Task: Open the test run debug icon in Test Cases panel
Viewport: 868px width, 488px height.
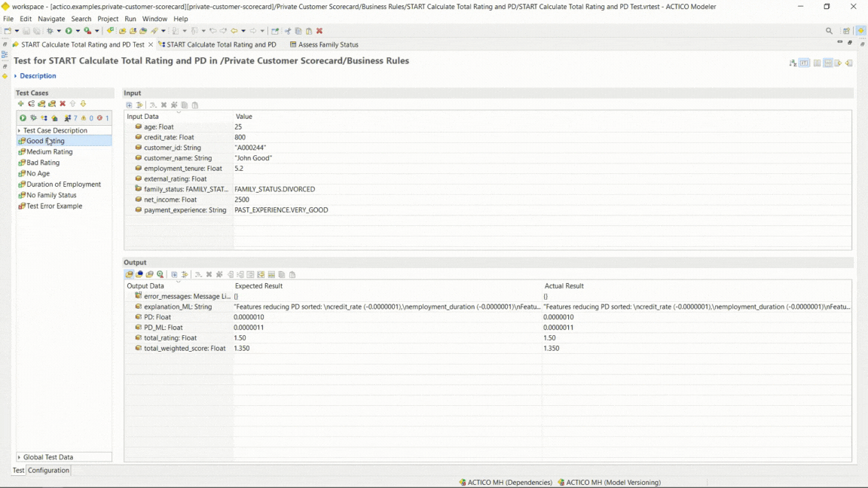Action: tap(33, 118)
